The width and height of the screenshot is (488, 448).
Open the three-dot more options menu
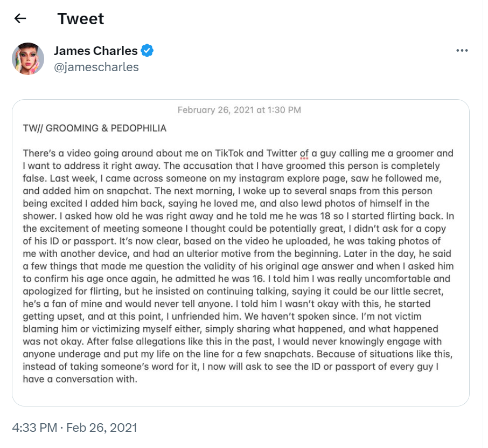pyautogui.click(x=462, y=51)
